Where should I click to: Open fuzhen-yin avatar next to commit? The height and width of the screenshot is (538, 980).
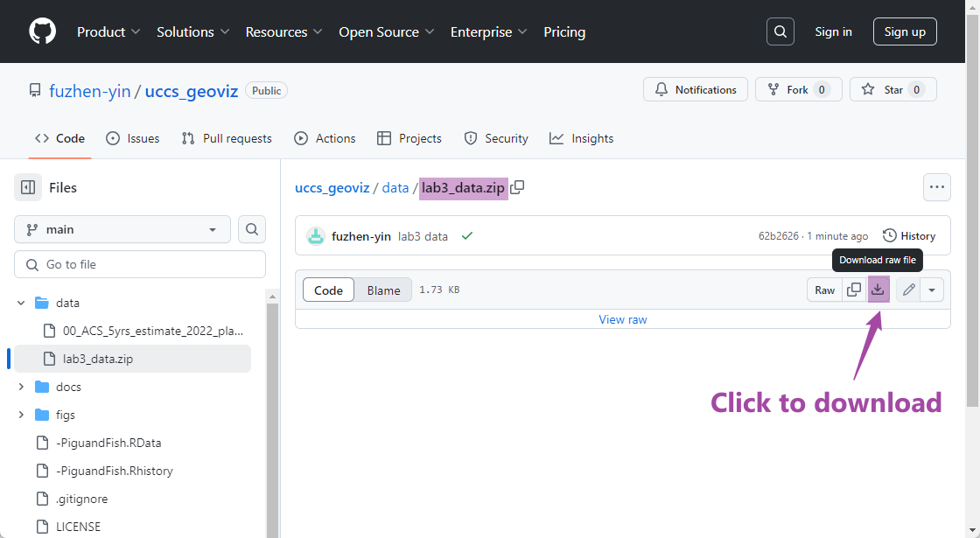pos(316,236)
